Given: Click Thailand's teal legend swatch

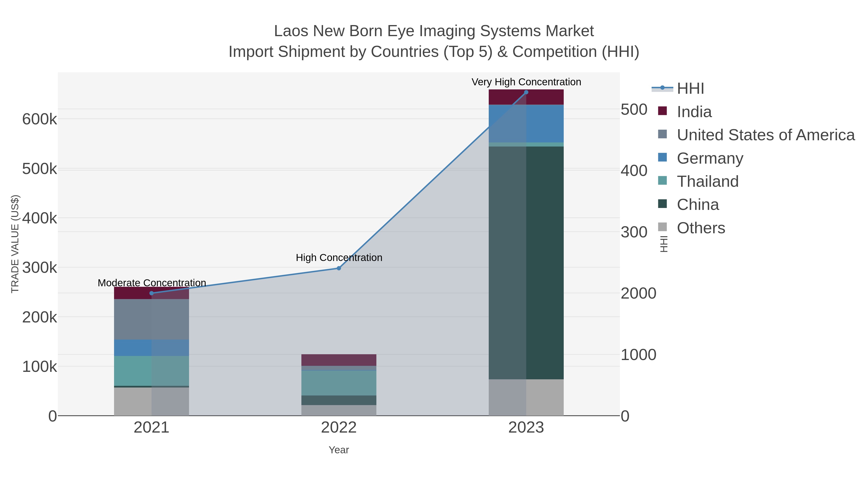Looking at the screenshot, I should 663,180.
